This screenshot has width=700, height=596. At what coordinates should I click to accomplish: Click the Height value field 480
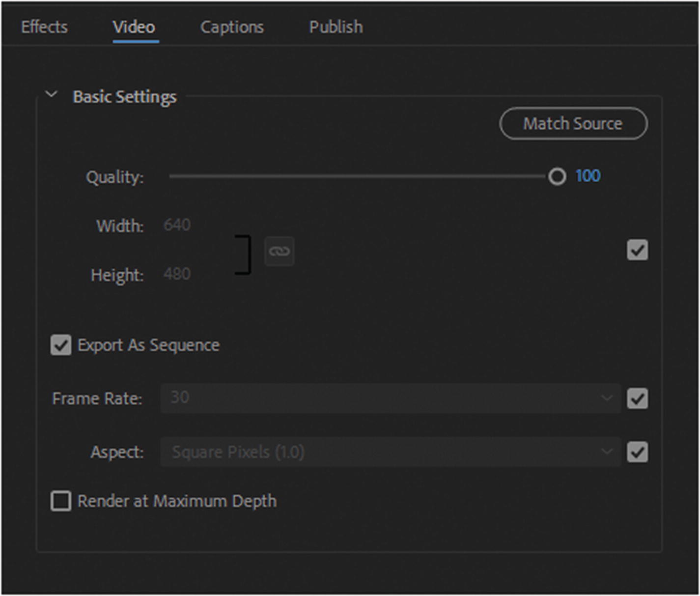(x=177, y=274)
